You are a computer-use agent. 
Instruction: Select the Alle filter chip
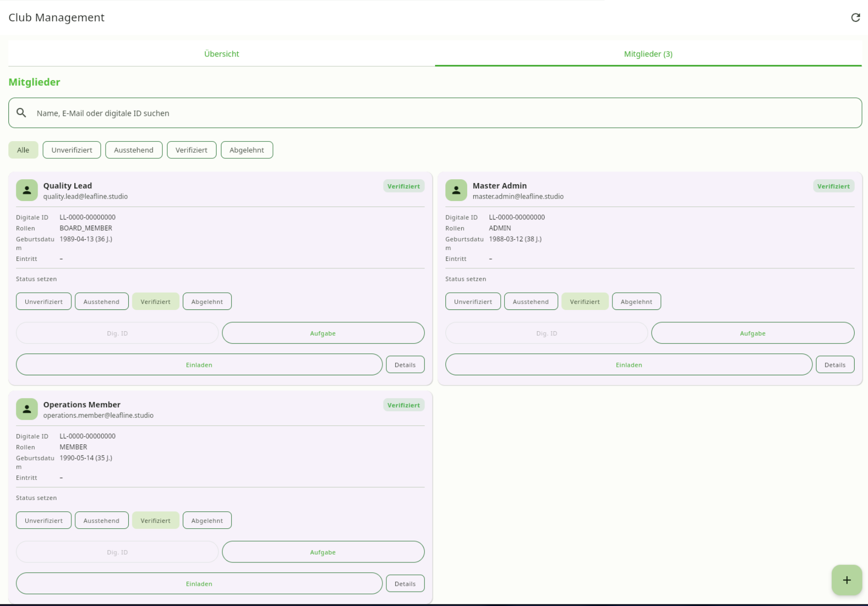[23, 150]
